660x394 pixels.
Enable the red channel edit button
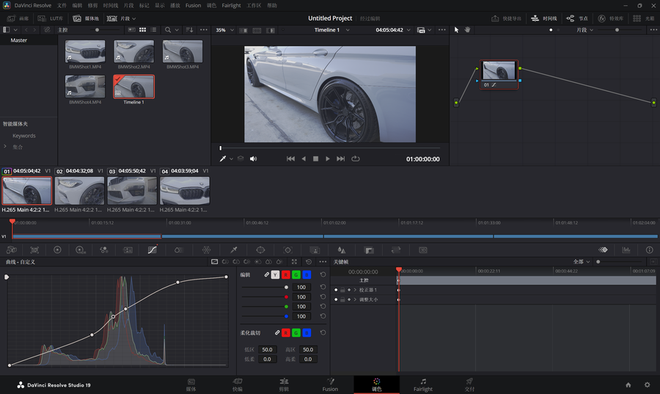pos(286,275)
